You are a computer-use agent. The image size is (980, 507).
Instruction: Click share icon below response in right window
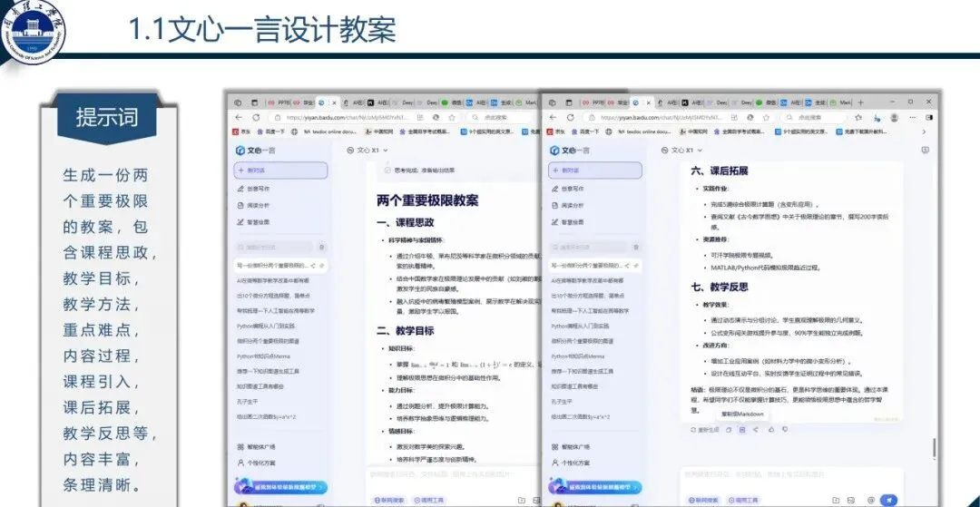[x=756, y=430]
